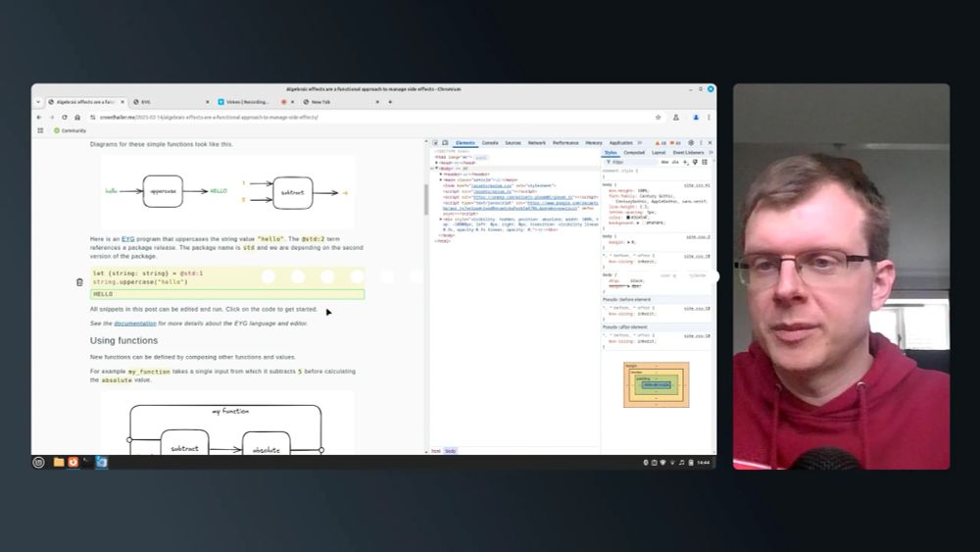Toggle the computed styles sidebar icon
980x552 pixels.
pyautogui.click(x=705, y=162)
